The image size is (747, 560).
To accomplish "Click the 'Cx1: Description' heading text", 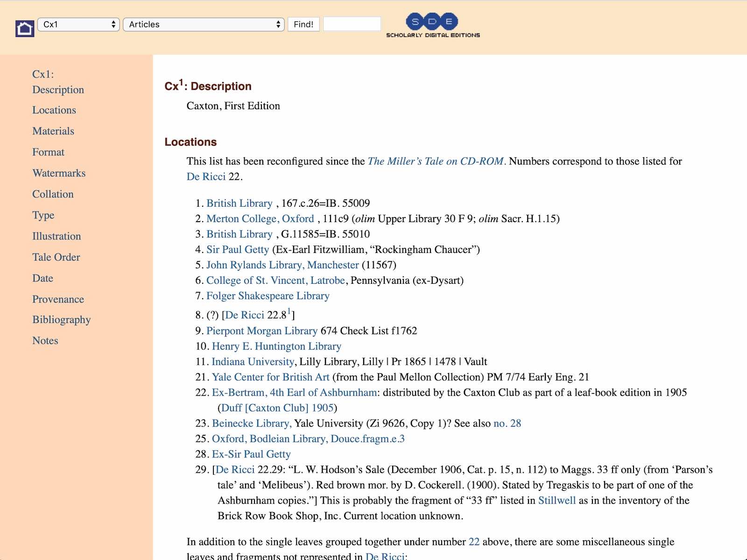I will tap(208, 85).
